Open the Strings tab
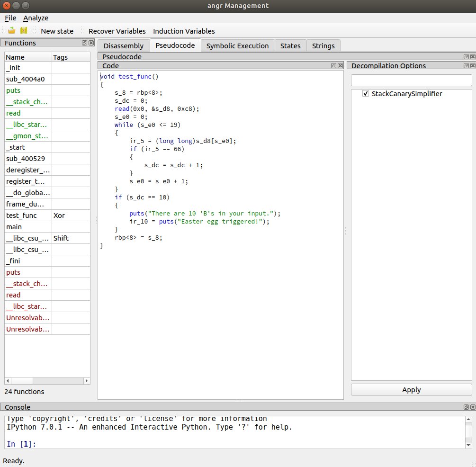476x467 pixels. click(x=323, y=46)
